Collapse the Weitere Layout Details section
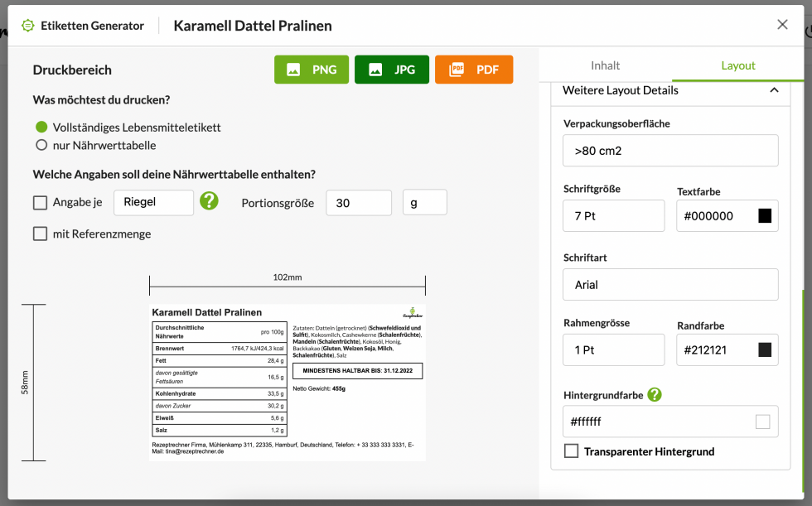Screen dimensions: 812x506 click(x=774, y=90)
